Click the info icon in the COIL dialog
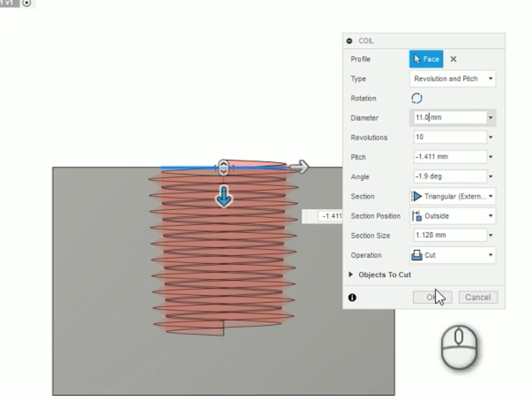 (x=352, y=297)
